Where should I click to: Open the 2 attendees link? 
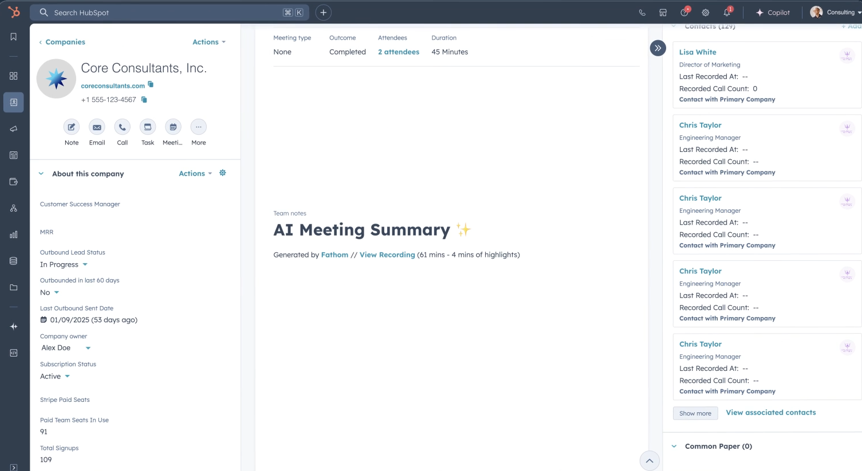tap(399, 52)
